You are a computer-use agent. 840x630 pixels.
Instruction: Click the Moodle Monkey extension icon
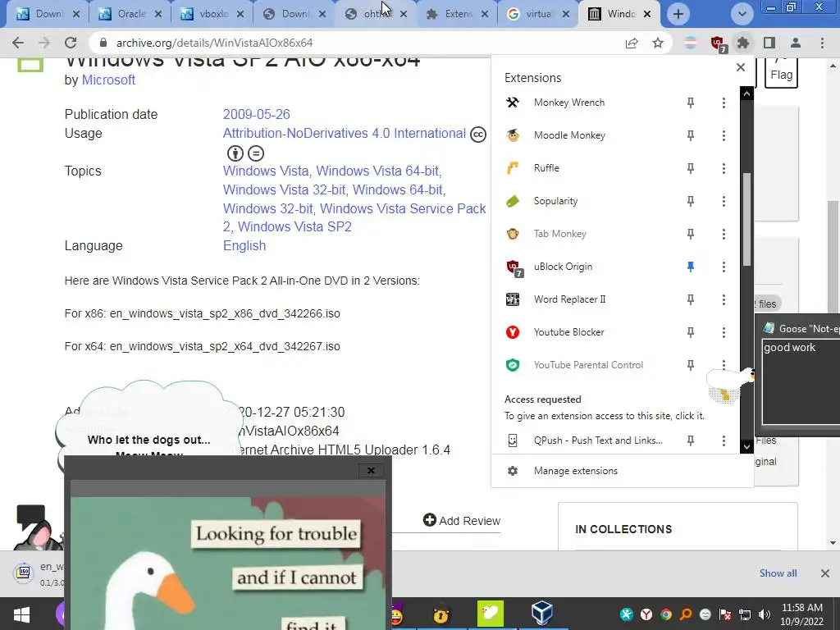click(x=513, y=135)
